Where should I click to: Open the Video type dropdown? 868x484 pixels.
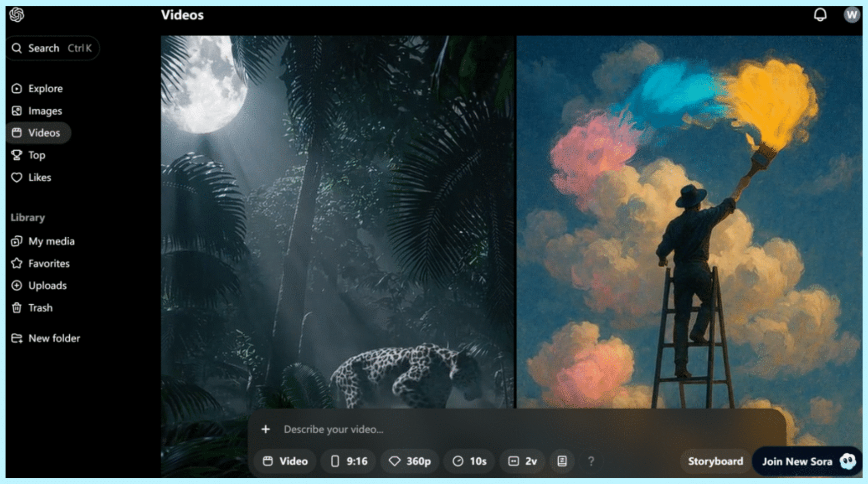(285, 461)
